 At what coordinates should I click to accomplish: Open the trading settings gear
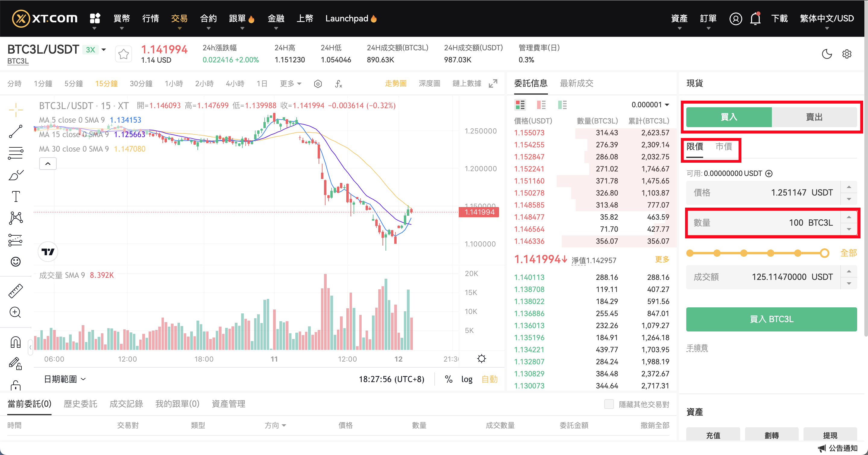847,54
